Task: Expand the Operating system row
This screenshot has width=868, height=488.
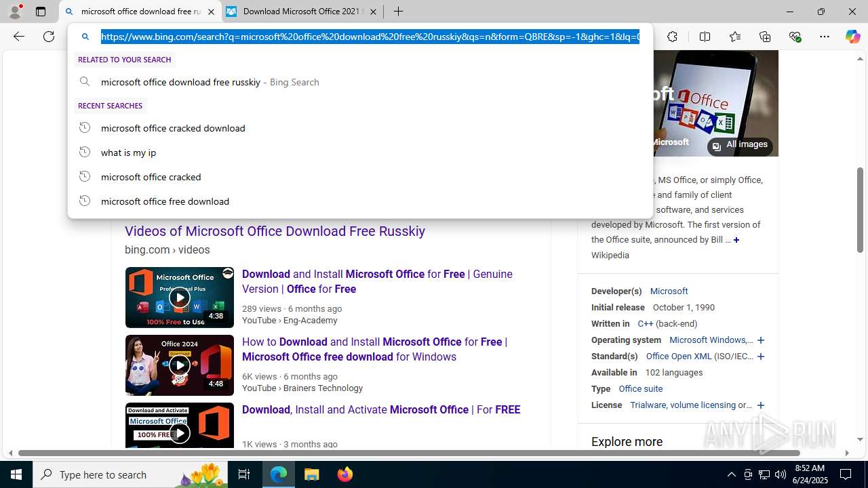Action: (761, 340)
